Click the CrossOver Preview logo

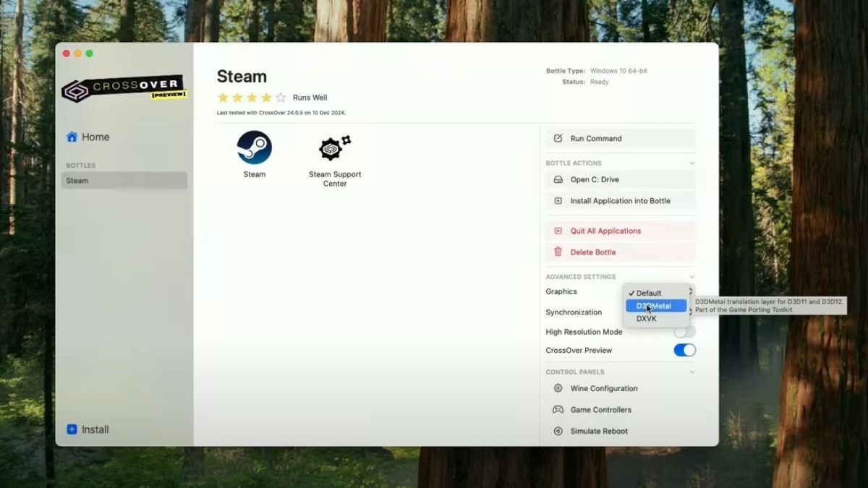coord(124,89)
